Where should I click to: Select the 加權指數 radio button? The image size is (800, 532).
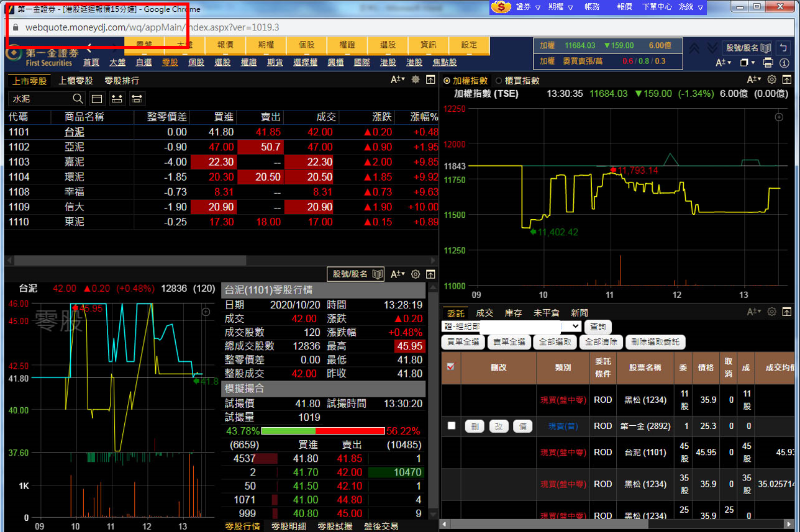tap(447, 81)
